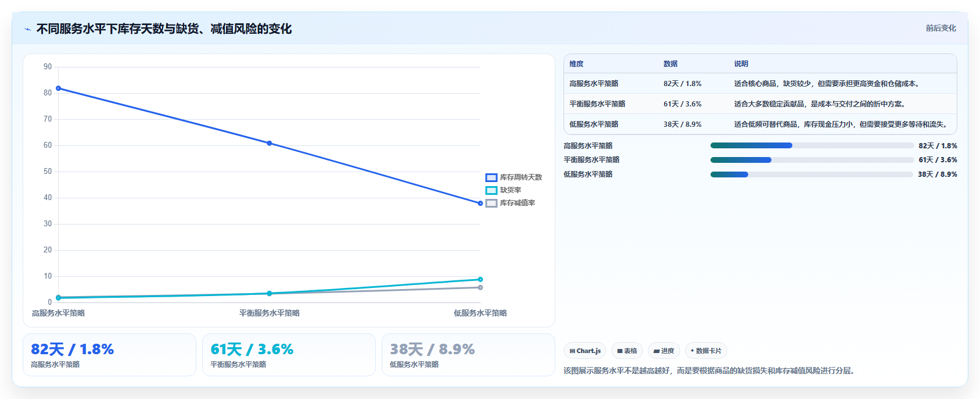Click the 前后变化 label in header
This screenshot has height=399, width=980.
940,28
